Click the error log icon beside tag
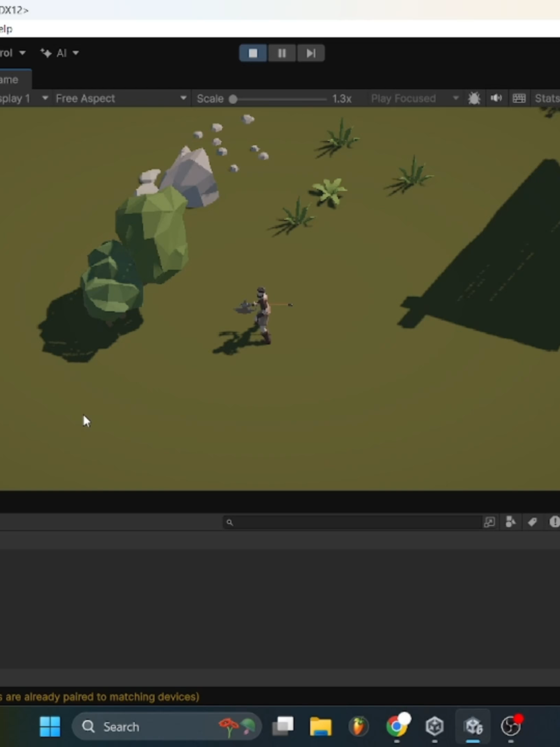 click(x=554, y=522)
